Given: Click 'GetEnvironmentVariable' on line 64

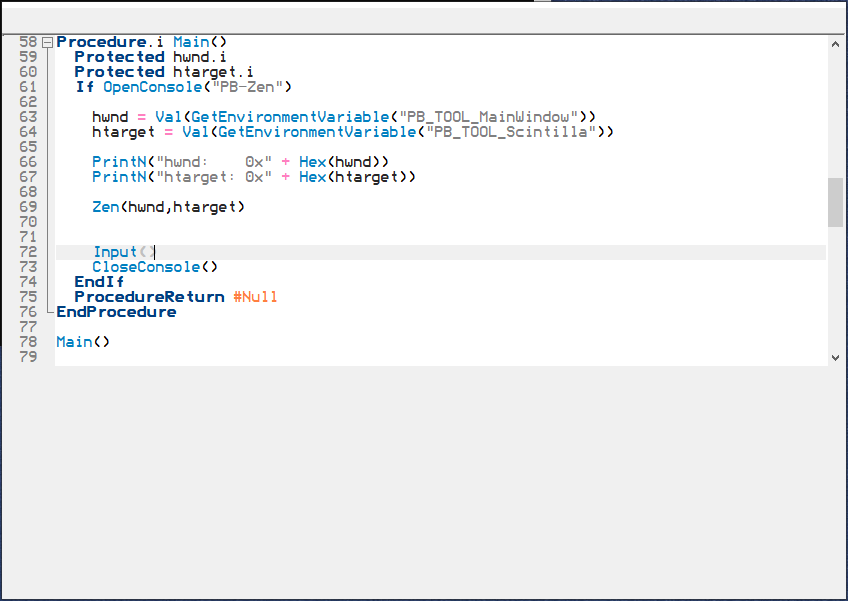Looking at the screenshot, I should coord(317,132).
